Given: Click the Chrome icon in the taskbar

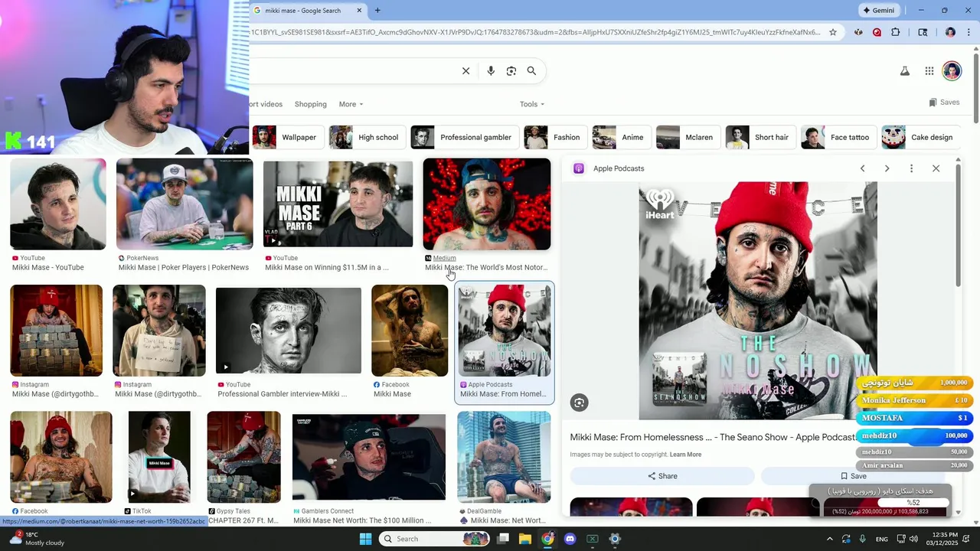Looking at the screenshot, I should [x=547, y=539].
